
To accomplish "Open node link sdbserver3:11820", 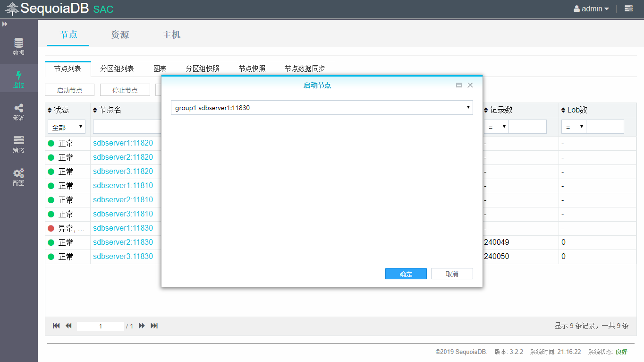I will (123, 171).
